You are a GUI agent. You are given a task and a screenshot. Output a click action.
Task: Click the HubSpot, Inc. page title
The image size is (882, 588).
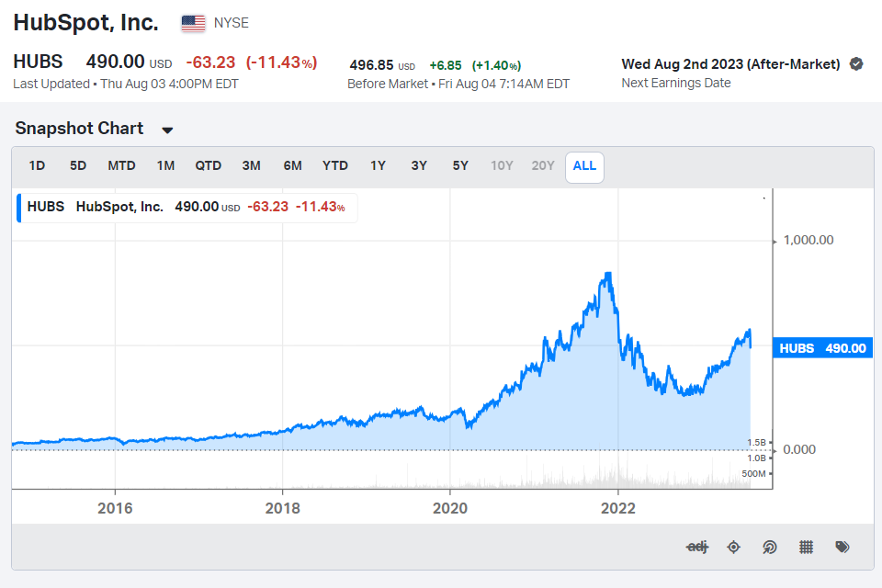86,22
